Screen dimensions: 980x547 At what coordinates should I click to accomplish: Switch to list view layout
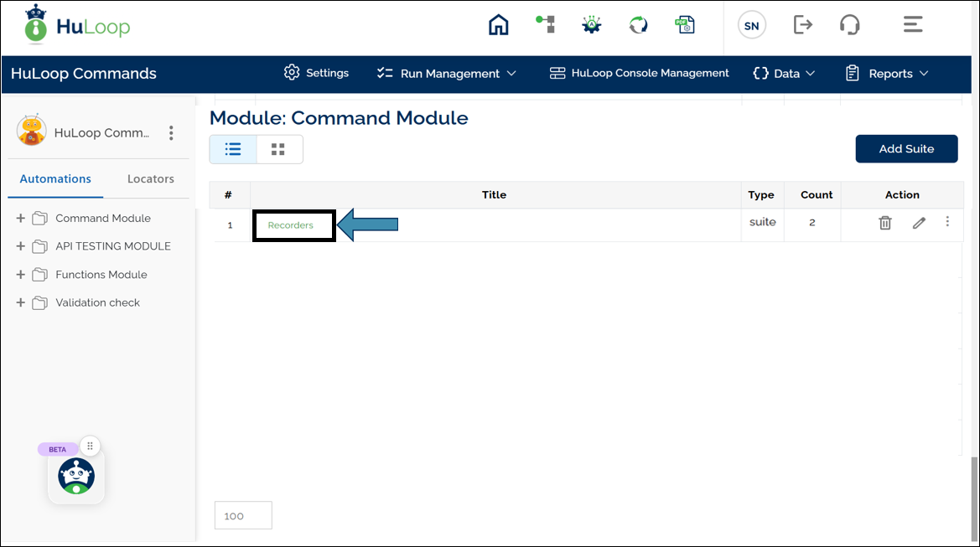pyautogui.click(x=233, y=149)
